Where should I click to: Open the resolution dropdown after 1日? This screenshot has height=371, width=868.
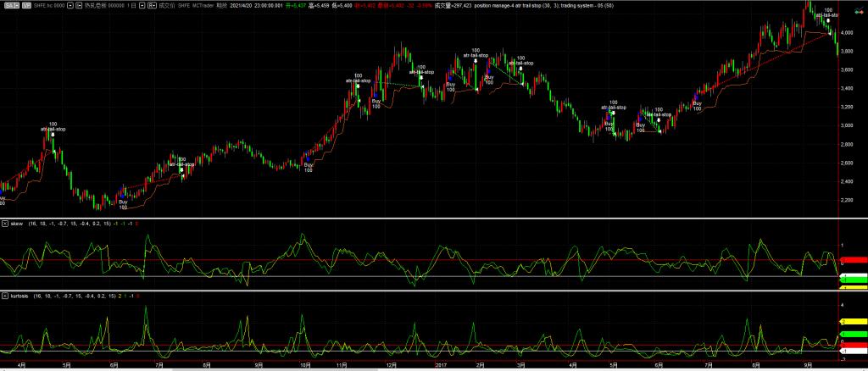142,5
